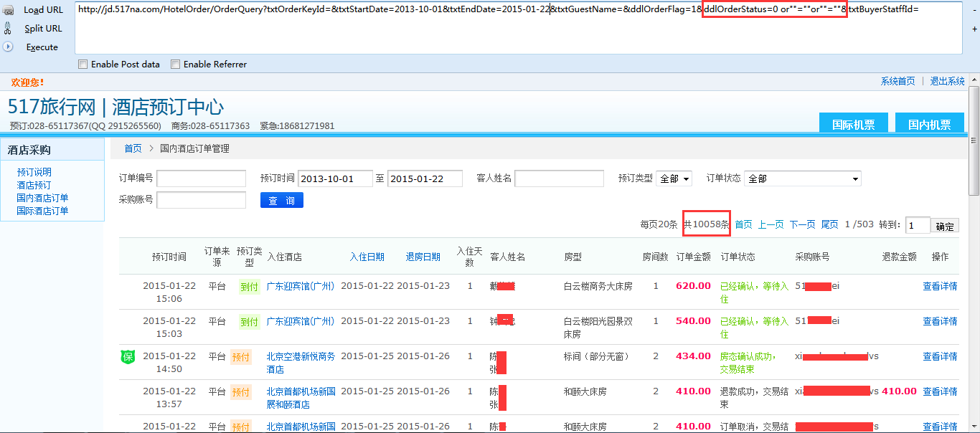Screen dimensions: 980x433
Task: Go to 上一页 previous page
Action: coord(771,224)
